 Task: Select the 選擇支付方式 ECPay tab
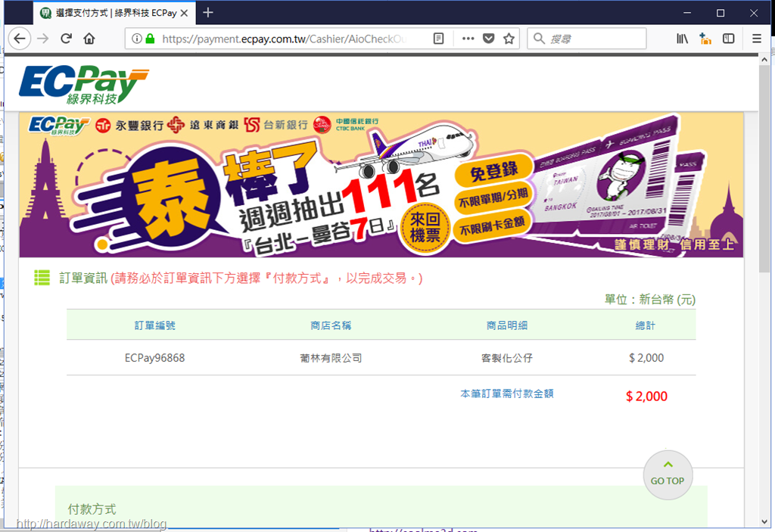pyautogui.click(x=115, y=13)
